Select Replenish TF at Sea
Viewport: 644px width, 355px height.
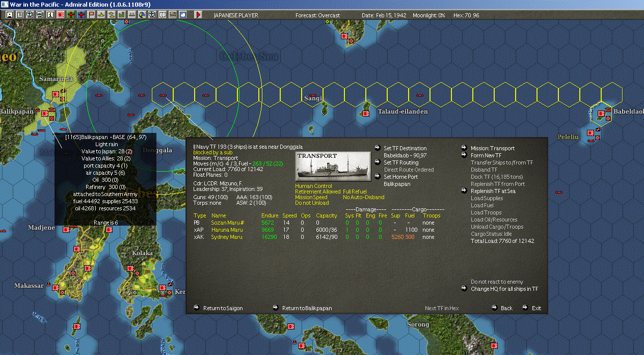[493, 191]
